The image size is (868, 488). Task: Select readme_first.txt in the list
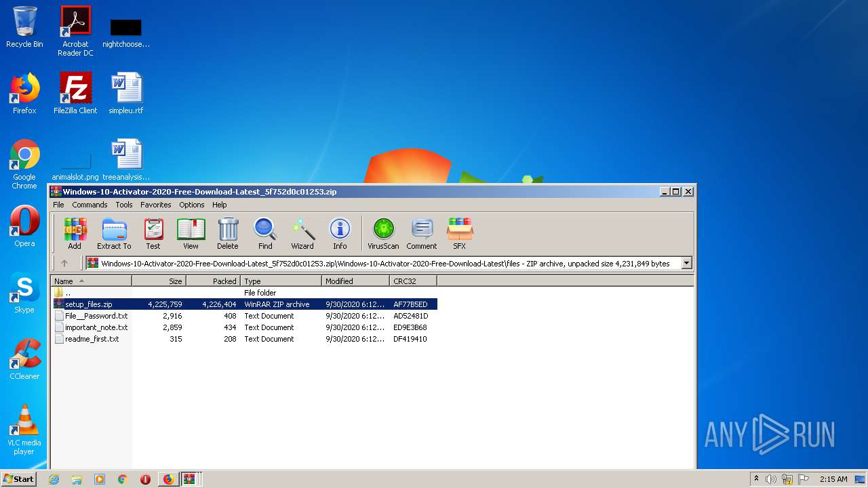[244, 339]
